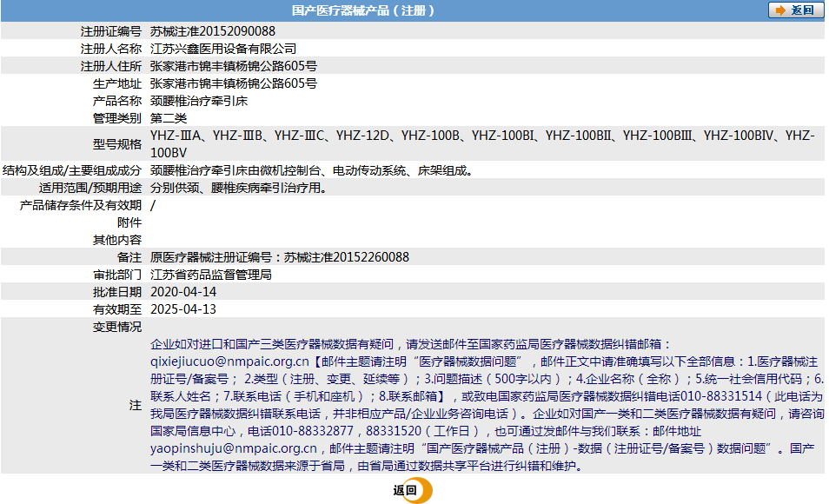Image resolution: width=829 pixels, height=504 pixels.
Task: Click the 产品储存条件及有效期 label
Action: click(80, 205)
